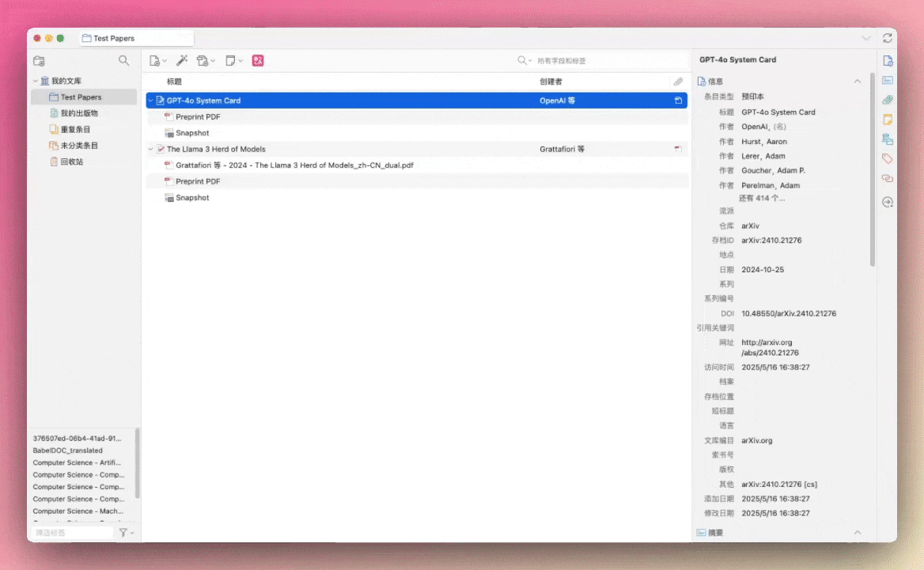Collapse the 信息 section chevron

(x=858, y=82)
